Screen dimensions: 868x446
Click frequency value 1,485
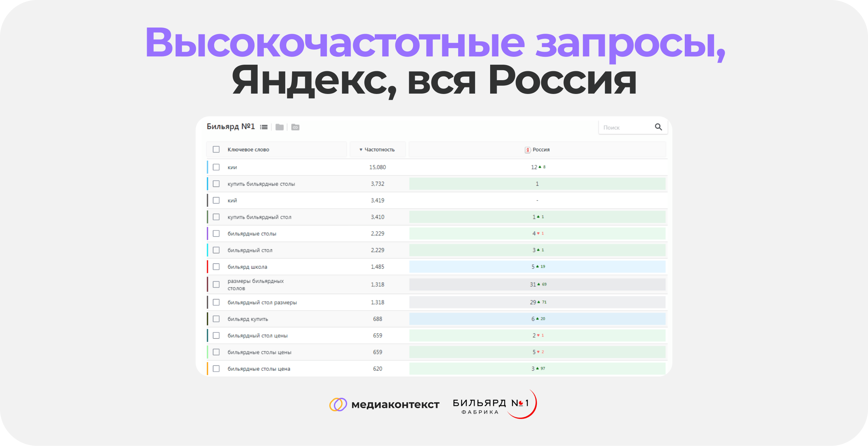[378, 267]
